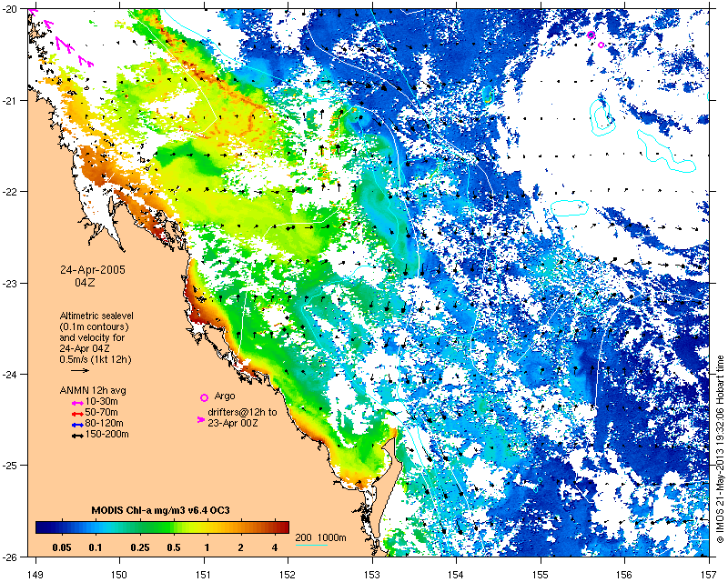Click the '23-Apr 00Z' drifter date text
Screen dimensions: 728x582
coord(233,423)
